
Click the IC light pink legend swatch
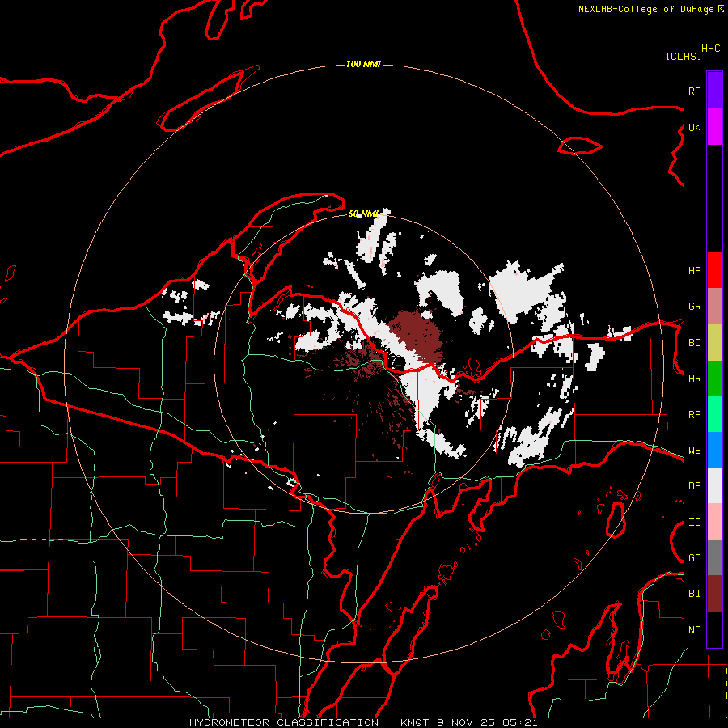[x=714, y=522]
